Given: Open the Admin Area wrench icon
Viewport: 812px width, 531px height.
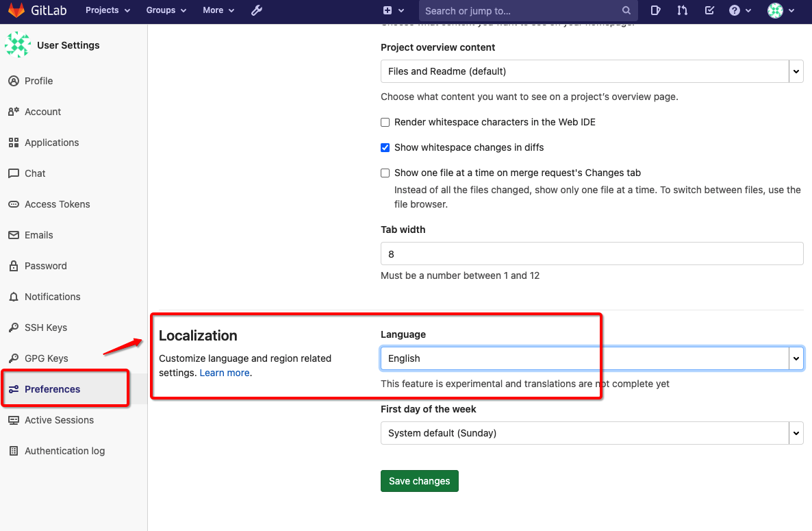Looking at the screenshot, I should (x=256, y=10).
